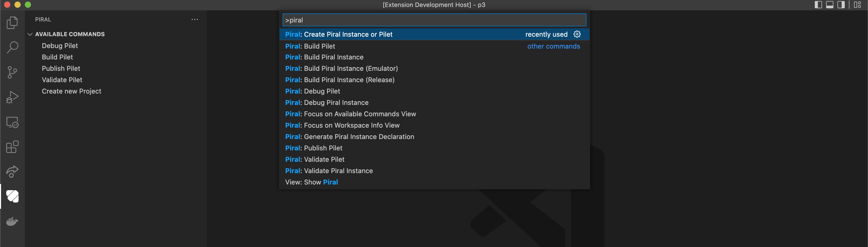Configure keybinding using the gear icon
The width and height of the screenshot is (868, 247).
click(577, 34)
